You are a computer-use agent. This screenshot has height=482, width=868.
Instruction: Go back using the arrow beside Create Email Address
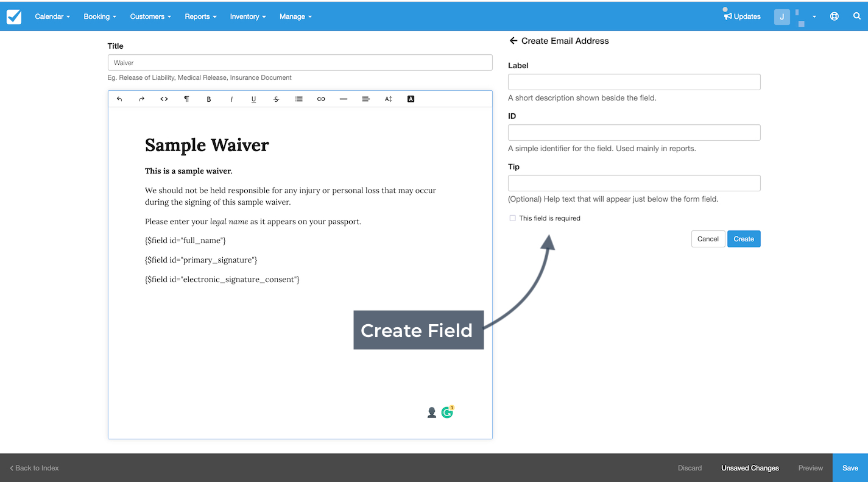coord(513,41)
